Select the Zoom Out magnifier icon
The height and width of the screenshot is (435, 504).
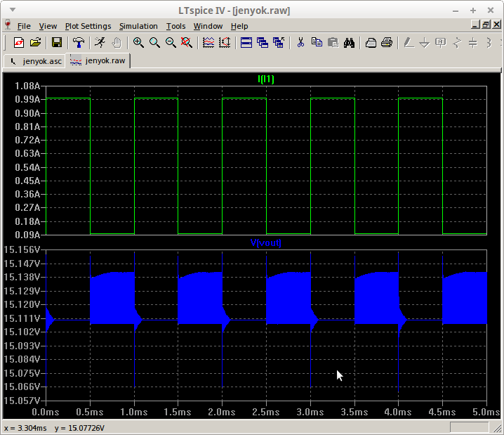(171, 42)
